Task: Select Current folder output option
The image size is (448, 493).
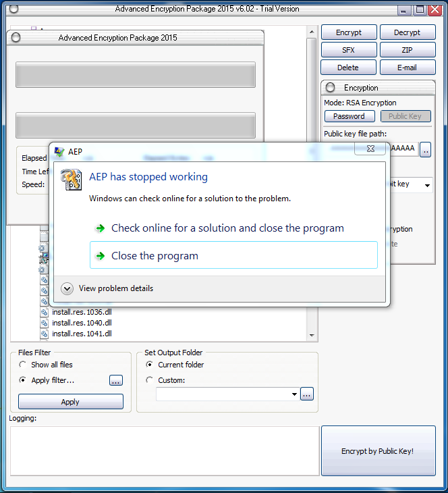Action: [150, 365]
